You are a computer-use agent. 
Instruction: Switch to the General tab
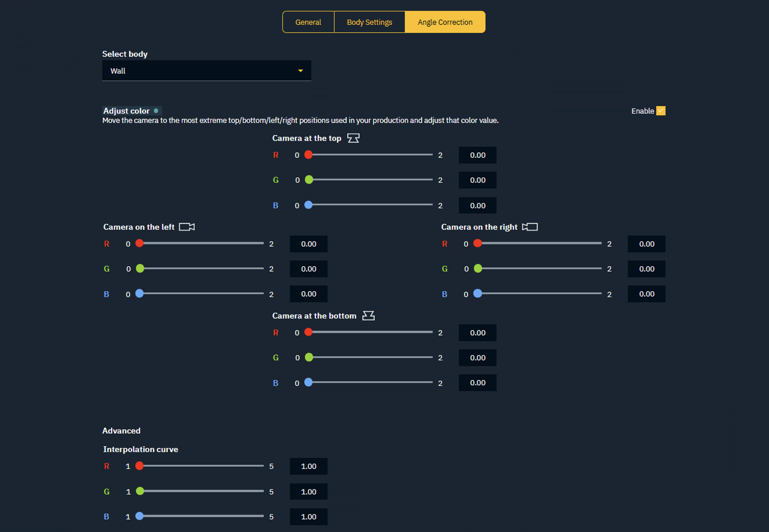click(x=308, y=22)
